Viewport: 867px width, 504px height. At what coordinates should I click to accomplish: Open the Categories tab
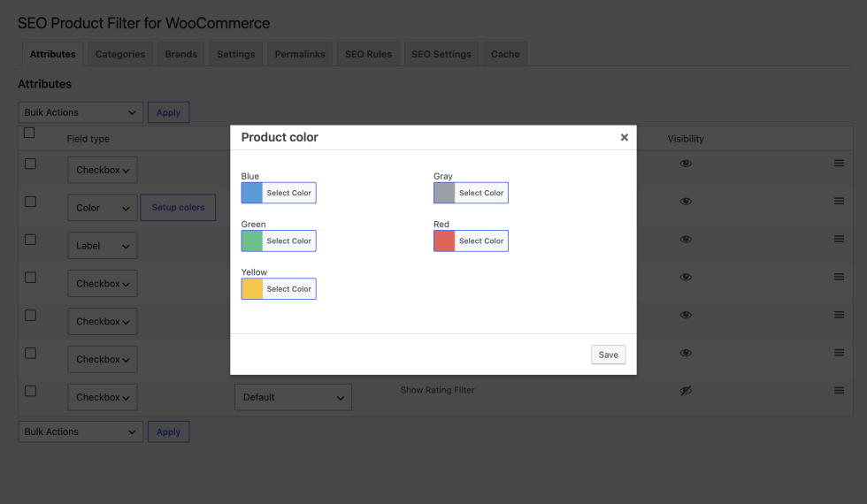tap(120, 54)
